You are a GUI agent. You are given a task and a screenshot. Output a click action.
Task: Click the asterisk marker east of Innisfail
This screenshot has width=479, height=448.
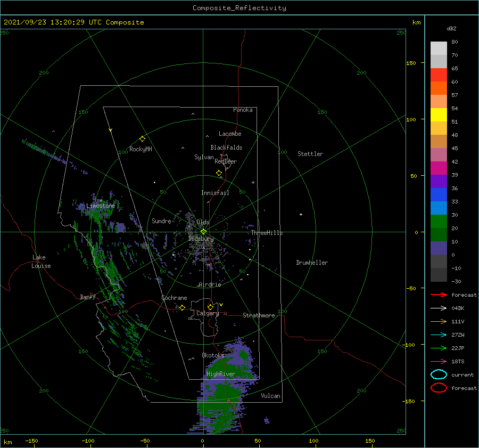(x=253, y=183)
